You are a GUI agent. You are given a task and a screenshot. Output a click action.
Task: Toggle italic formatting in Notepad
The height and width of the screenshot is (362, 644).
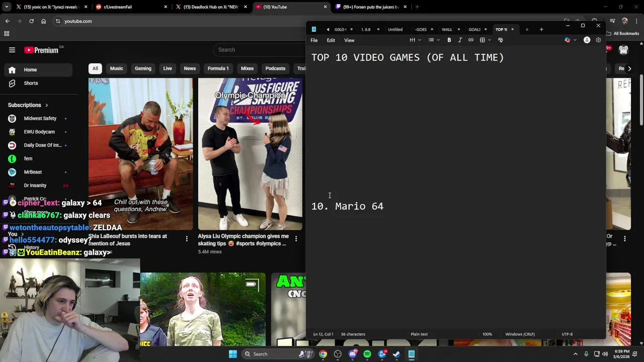tap(460, 40)
